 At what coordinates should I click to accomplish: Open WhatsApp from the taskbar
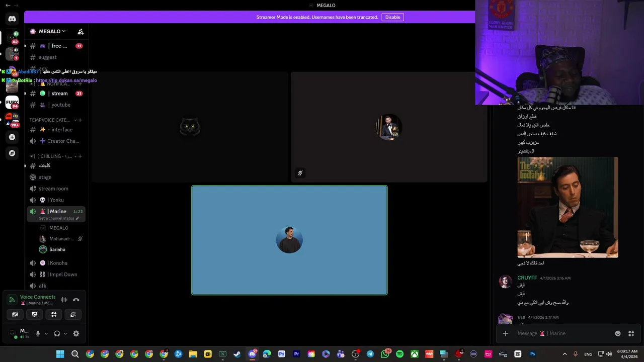coord(385,354)
